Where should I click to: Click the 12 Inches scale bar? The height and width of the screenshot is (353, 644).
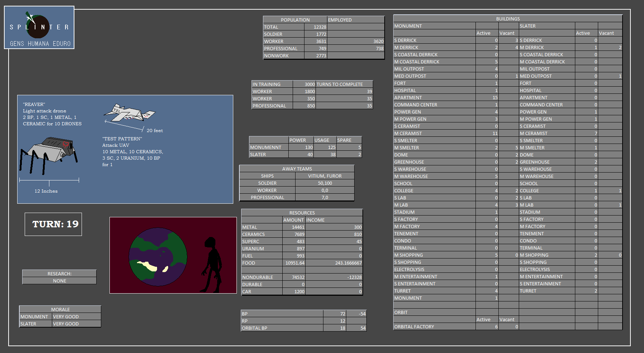[x=49, y=180]
